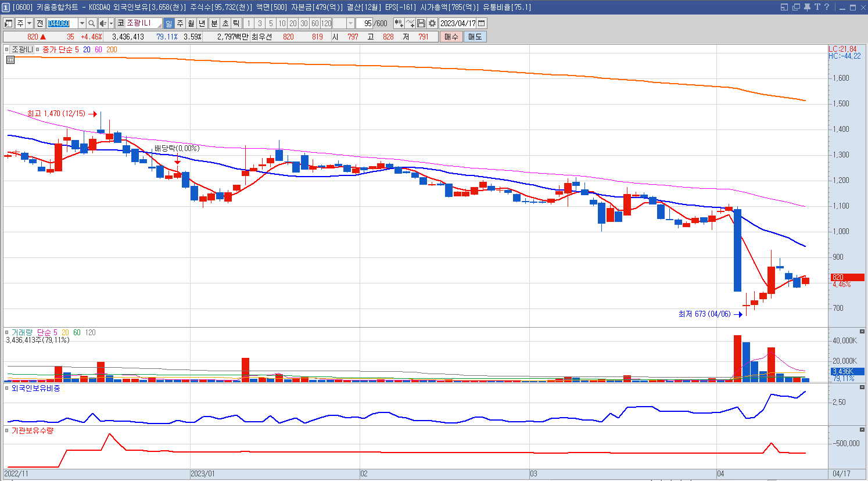Click the sidebar panel toggle icon in the toolbar
868x481 pixels.
[9, 23]
